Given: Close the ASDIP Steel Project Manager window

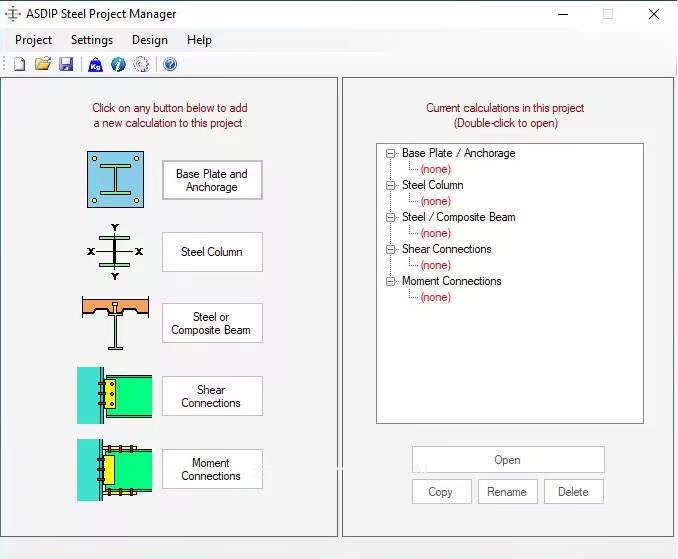Looking at the screenshot, I should click(x=654, y=14).
